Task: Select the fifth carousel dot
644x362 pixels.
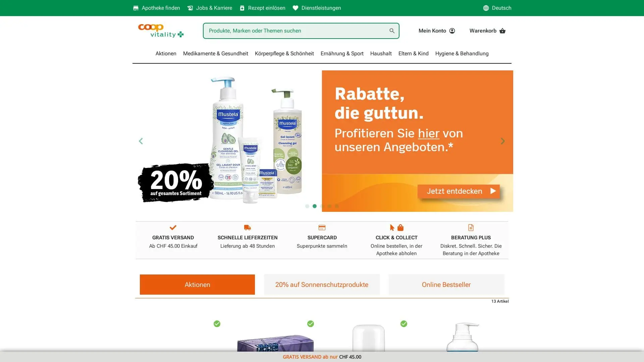Action: pos(337,206)
